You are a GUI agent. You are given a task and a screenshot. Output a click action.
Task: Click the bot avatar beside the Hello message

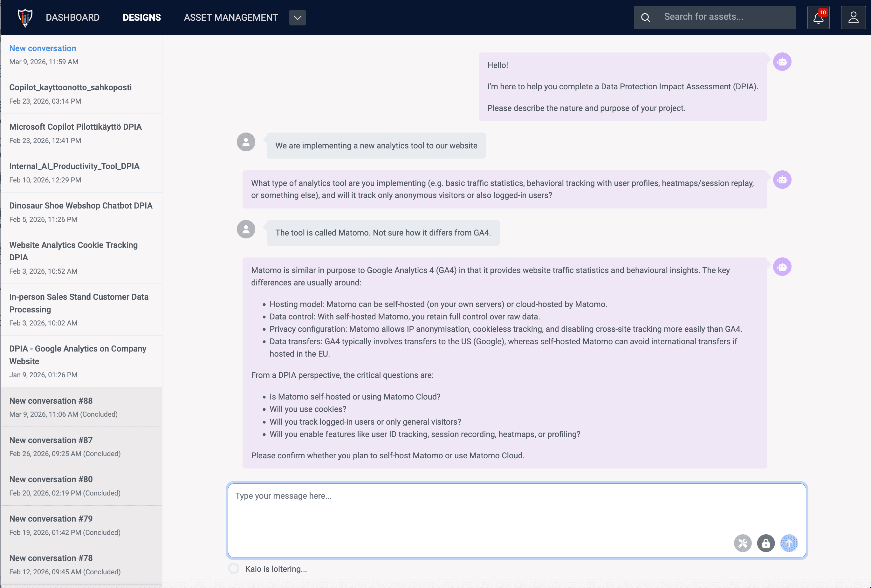pyautogui.click(x=782, y=62)
